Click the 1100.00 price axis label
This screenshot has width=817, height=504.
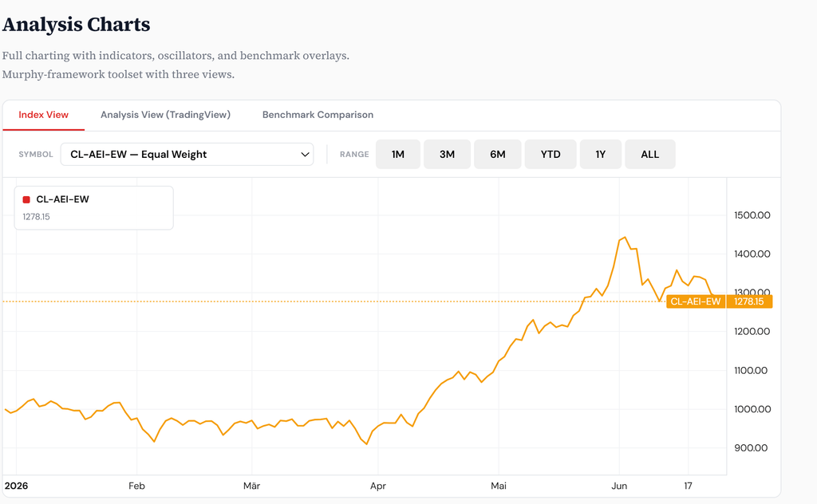[750, 370]
